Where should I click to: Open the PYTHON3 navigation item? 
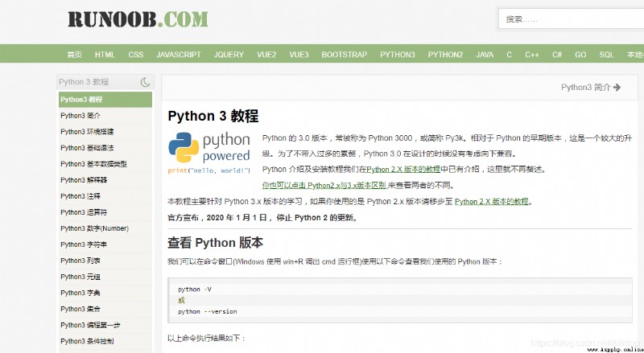[x=397, y=55]
